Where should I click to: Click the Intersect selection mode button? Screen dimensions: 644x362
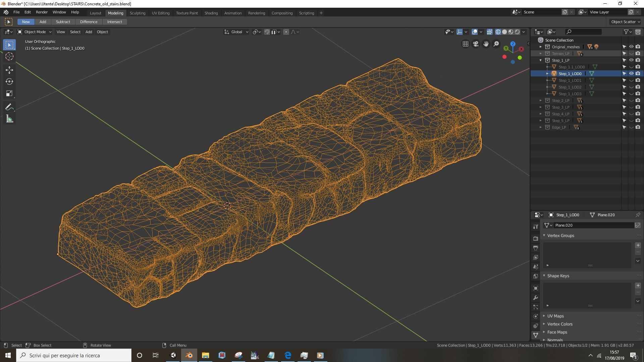coord(114,22)
